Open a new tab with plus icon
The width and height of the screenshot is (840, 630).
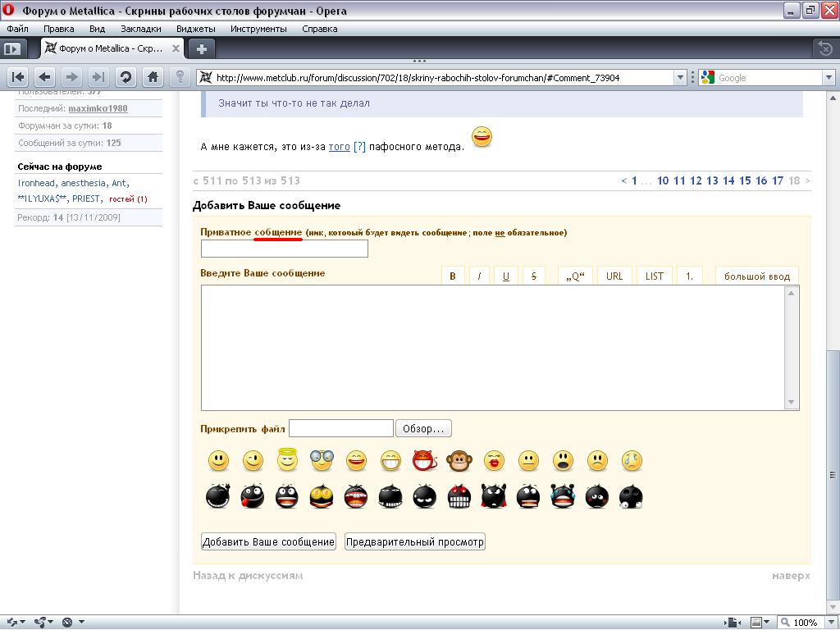click(x=201, y=48)
